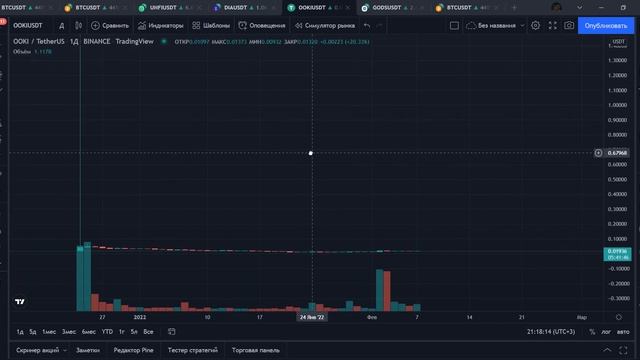Redo the chart action
Screen dimensions: 640x360
pos(379,25)
